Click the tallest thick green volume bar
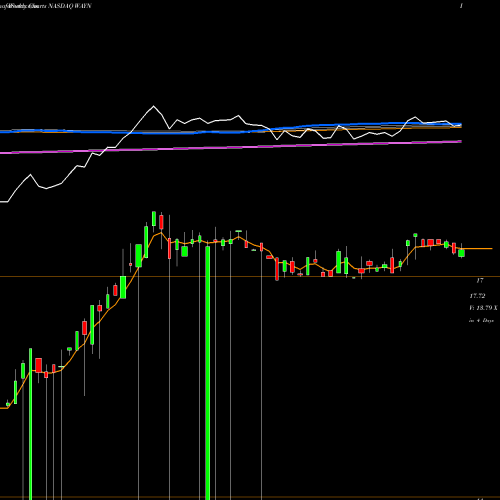500x500 pixels. tap(208, 373)
